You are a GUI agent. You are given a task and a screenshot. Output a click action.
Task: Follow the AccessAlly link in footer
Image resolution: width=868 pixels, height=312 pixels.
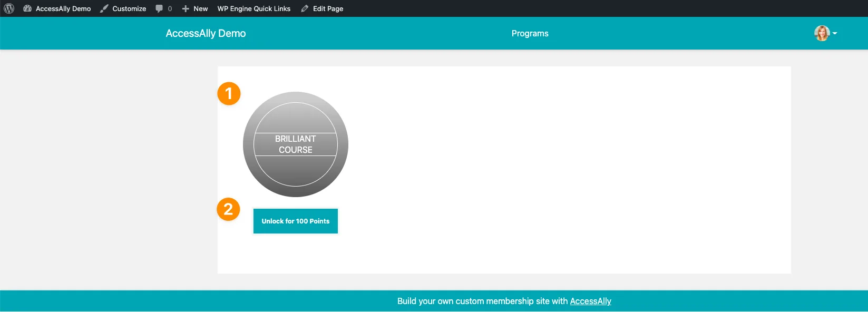coord(590,301)
